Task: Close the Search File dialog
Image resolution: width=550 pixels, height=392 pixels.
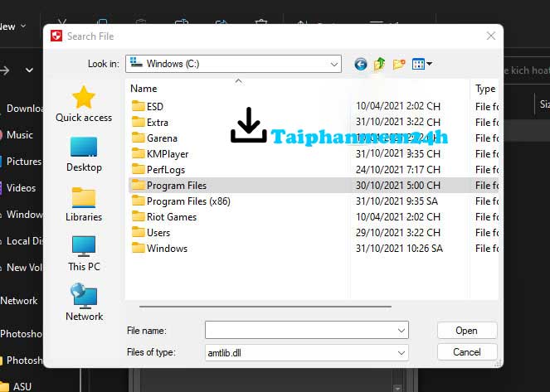Action: (491, 36)
